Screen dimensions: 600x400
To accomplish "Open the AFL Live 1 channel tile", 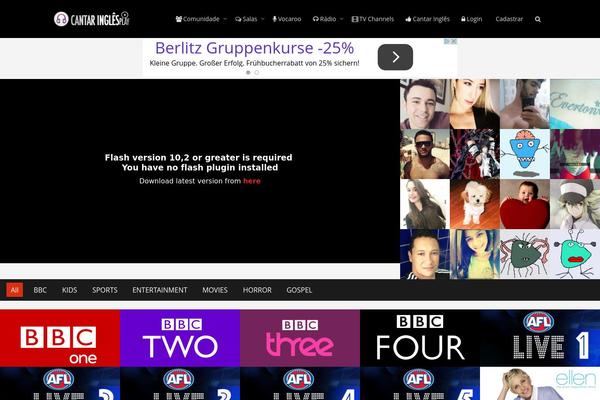I will 540,338.
